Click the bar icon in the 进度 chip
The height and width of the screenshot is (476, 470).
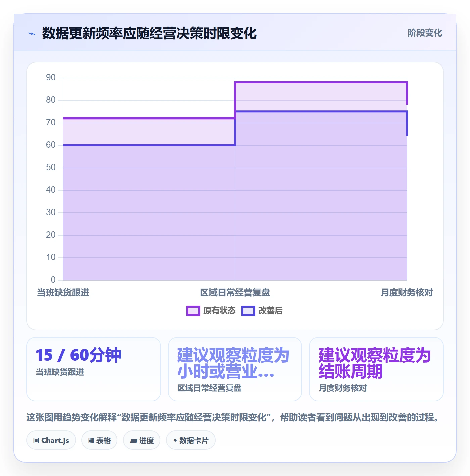pyautogui.click(x=134, y=441)
